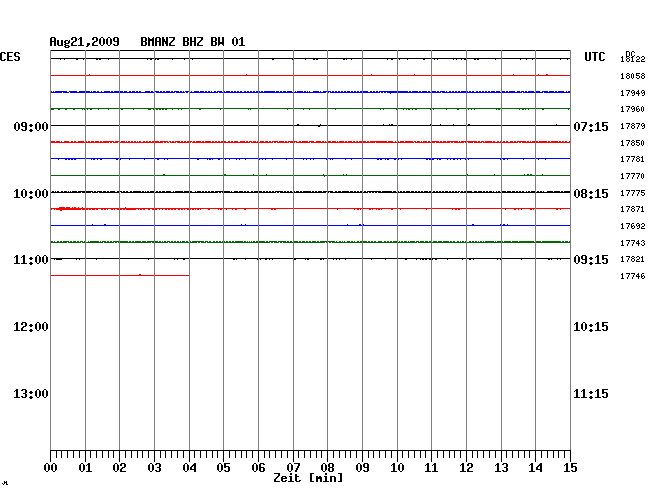Click the 02 minute axis label
Screen dimensions: 650x494
click(x=119, y=468)
